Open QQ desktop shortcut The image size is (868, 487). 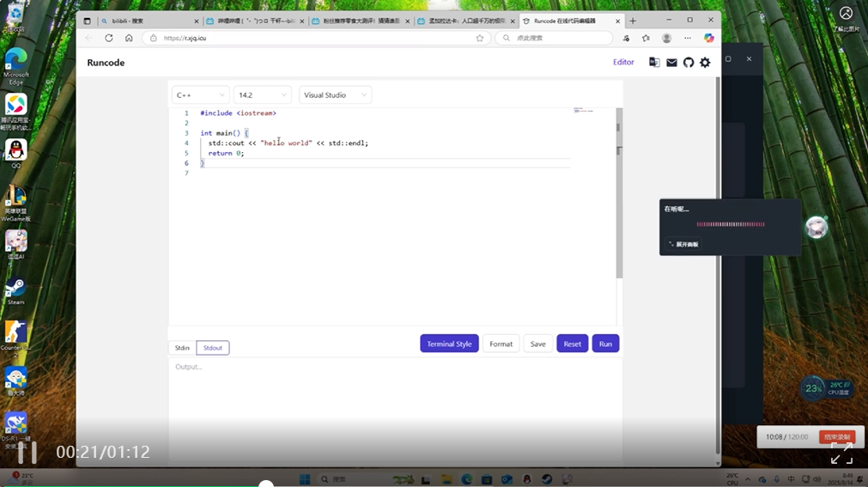(16, 154)
